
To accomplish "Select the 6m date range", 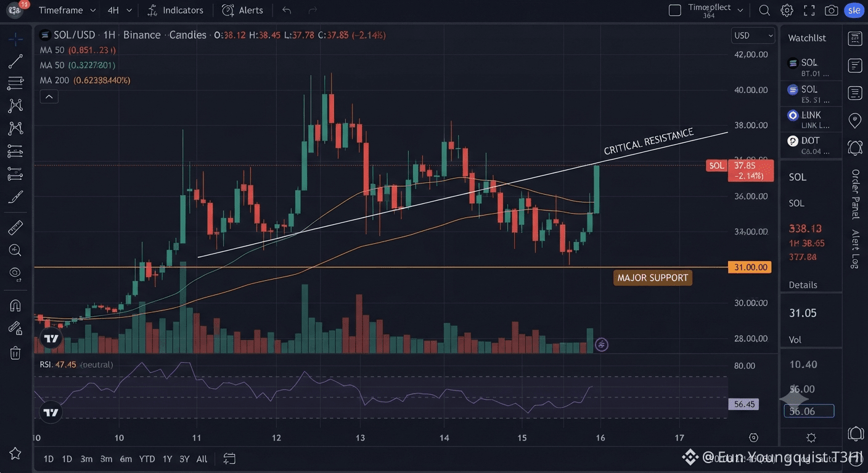I will click(126, 459).
